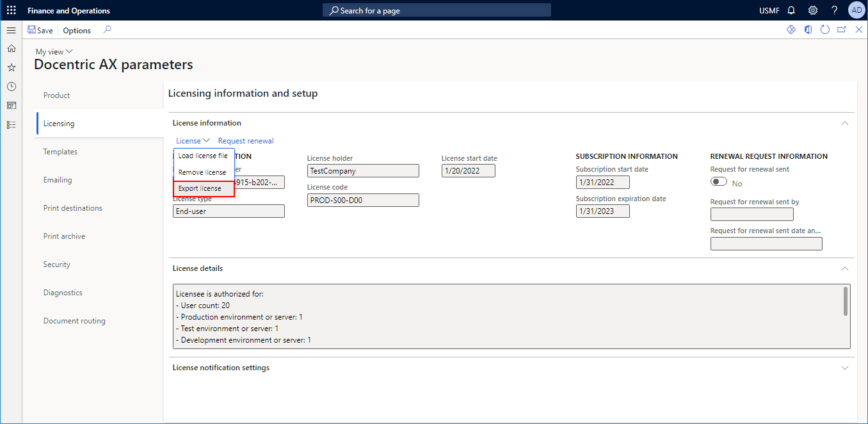This screenshot has height=424, width=868.
Task: Click the Save button label
Action: click(45, 31)
